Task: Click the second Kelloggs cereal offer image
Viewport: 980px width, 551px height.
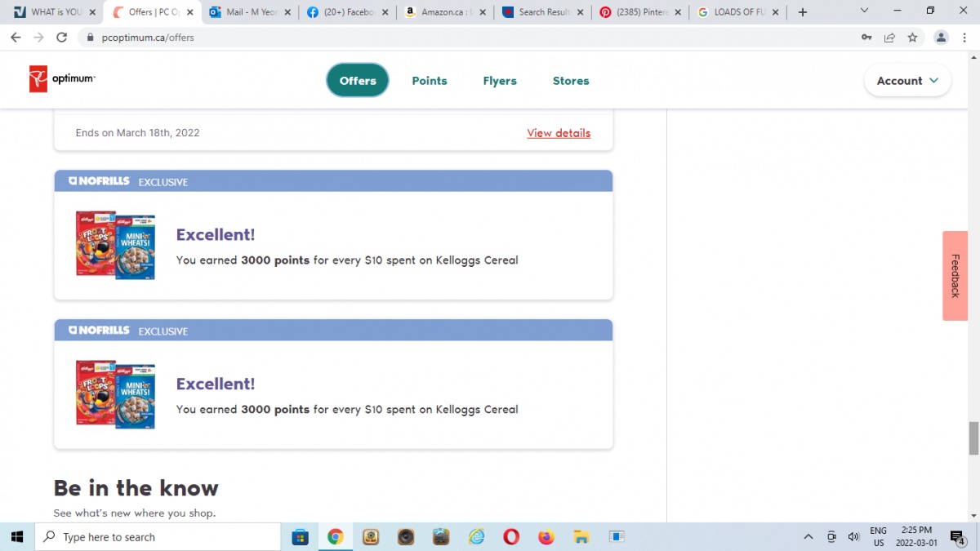Action: coord(115,394)
